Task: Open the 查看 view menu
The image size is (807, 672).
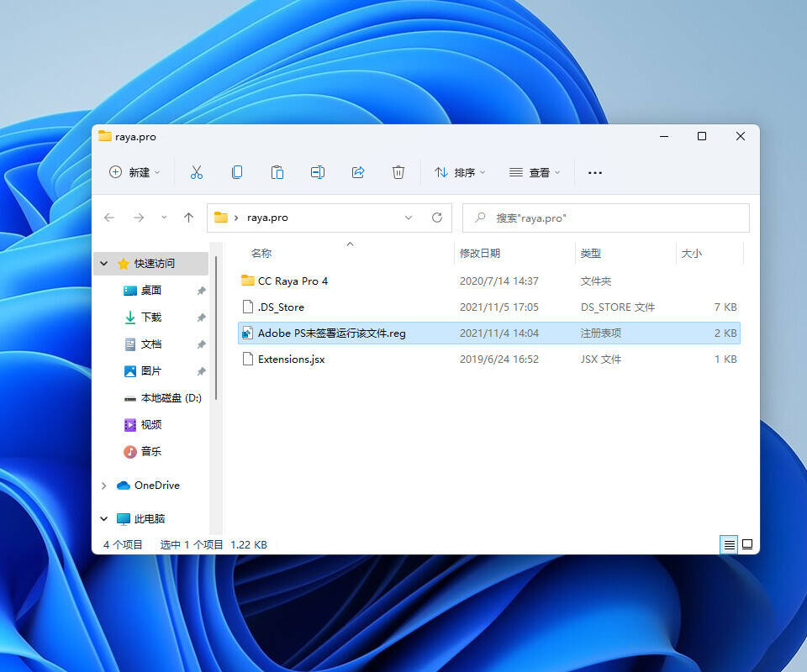Action: coord(535,172)
